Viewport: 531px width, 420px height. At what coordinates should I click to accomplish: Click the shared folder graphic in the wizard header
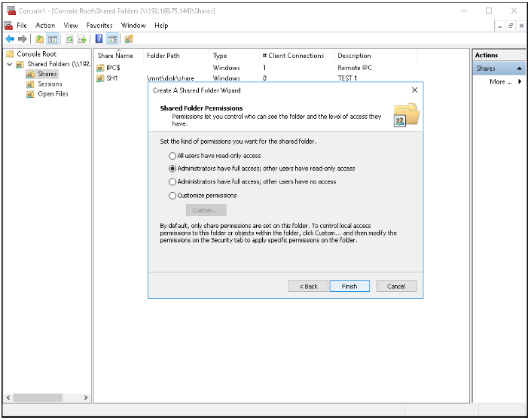click(x=406, y=115)
